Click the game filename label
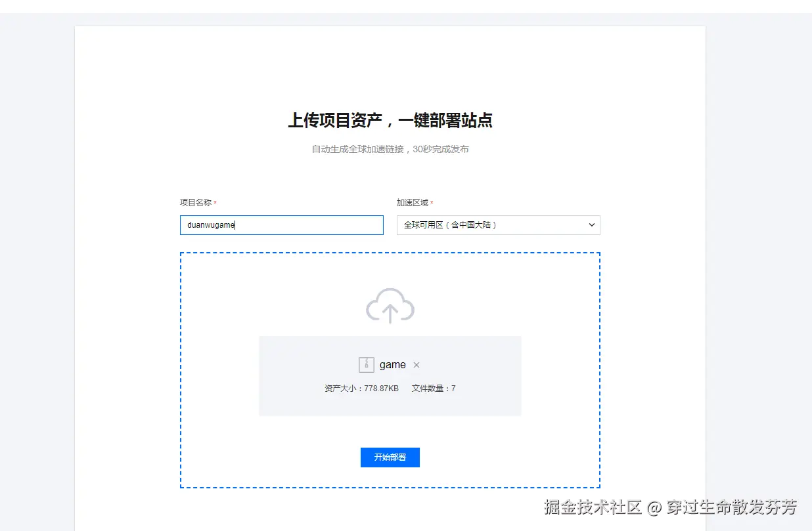Viewport: 812px width, 531px height. [392, 364]
